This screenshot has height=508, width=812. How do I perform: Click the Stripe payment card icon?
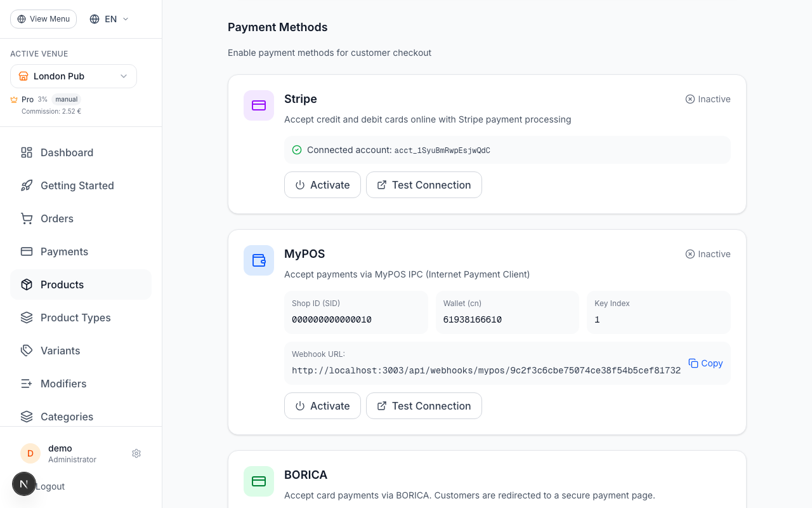click(x=258, y=105)
